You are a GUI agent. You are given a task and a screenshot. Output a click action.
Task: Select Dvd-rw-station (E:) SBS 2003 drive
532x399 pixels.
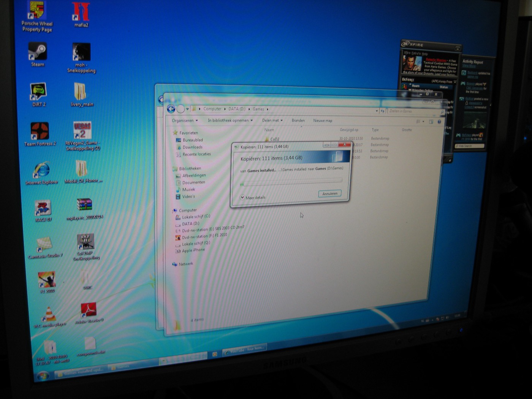210,229
